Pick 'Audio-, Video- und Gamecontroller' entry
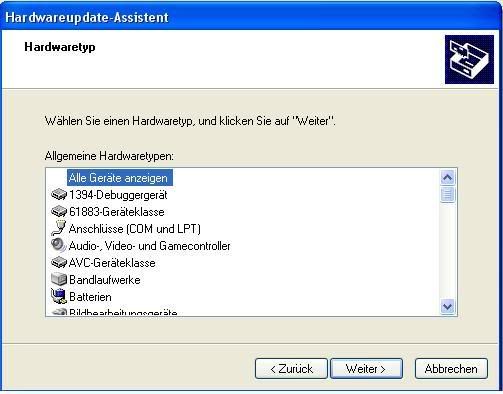 pyautogui.click(x=149, y=246)
